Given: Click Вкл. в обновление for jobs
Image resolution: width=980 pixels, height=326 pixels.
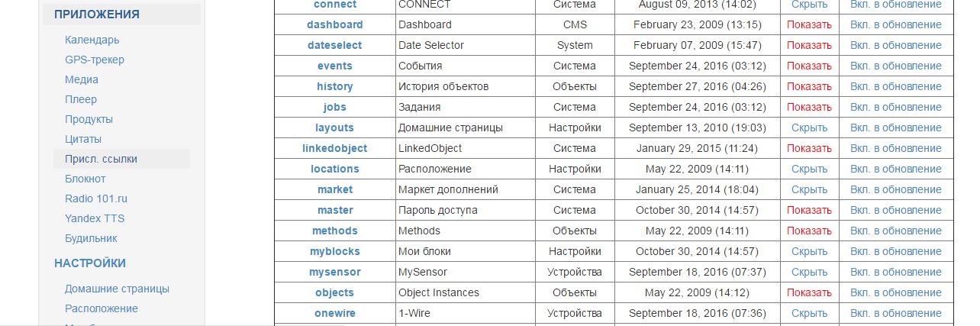Looking at the screenshot, I should pos(895,107).
